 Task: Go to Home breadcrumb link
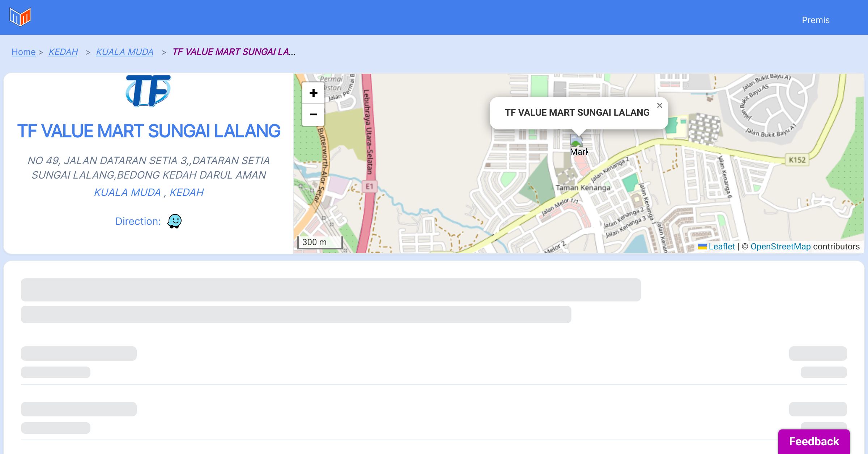[x=24, y=52]
